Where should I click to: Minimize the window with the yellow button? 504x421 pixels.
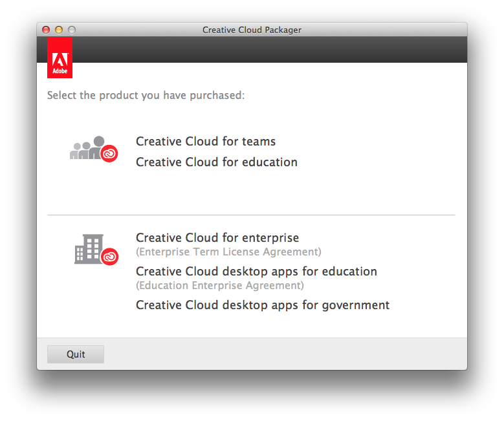(59, 30)
